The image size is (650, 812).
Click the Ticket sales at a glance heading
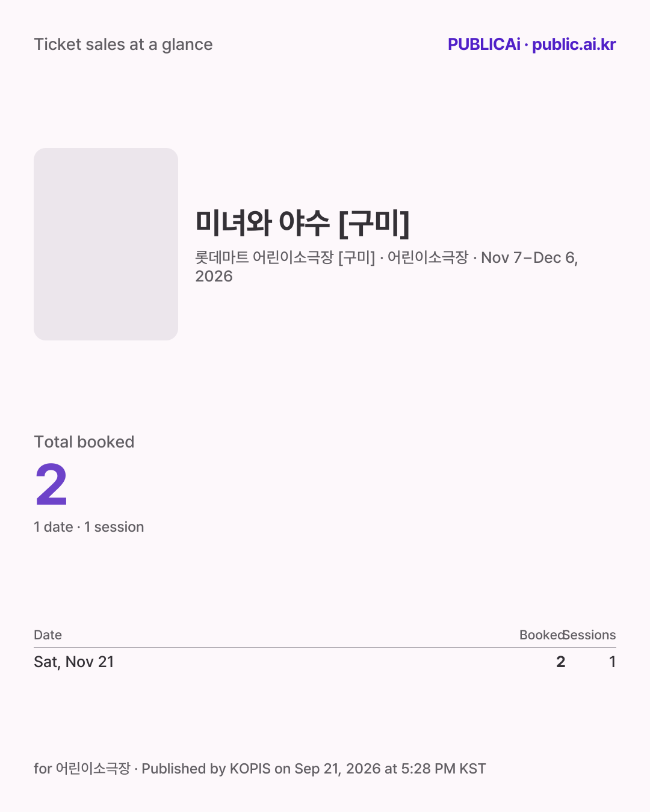[x=123, y=45]
